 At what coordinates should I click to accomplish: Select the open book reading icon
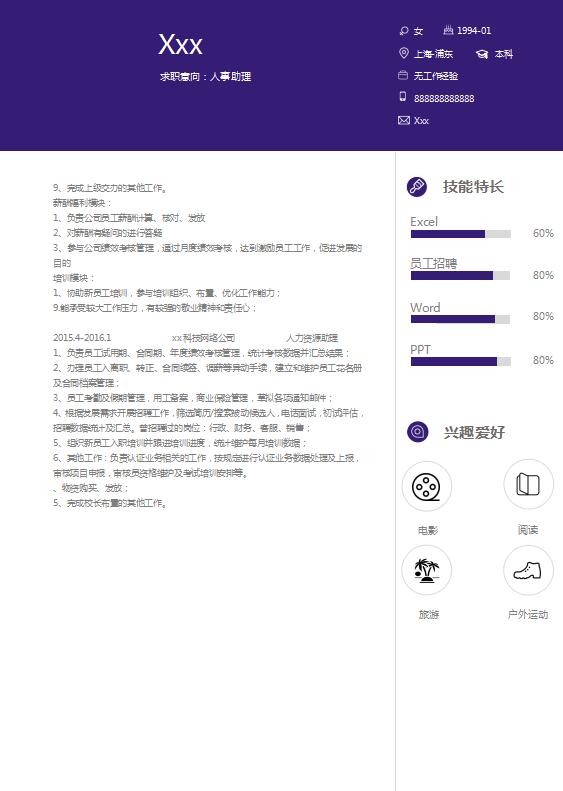(528, 485)
